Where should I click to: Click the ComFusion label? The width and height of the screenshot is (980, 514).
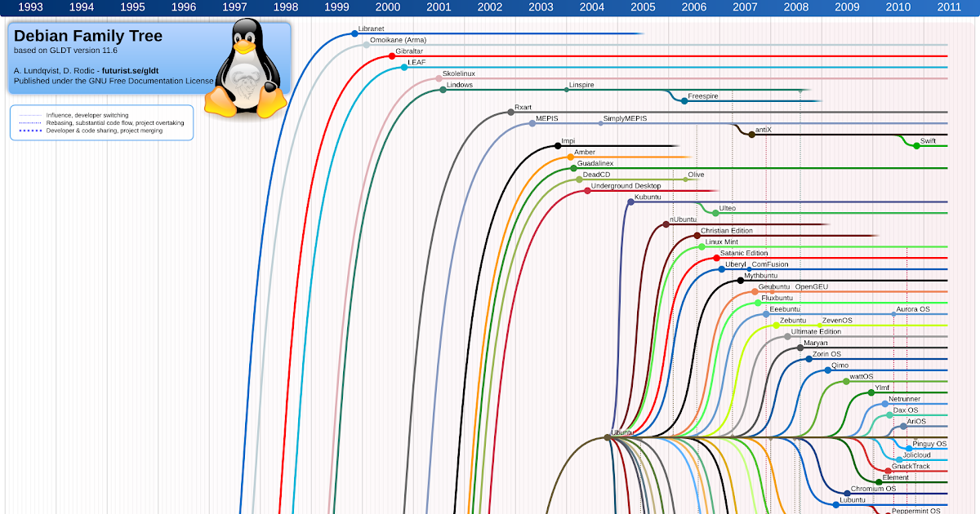click(770, 264)
